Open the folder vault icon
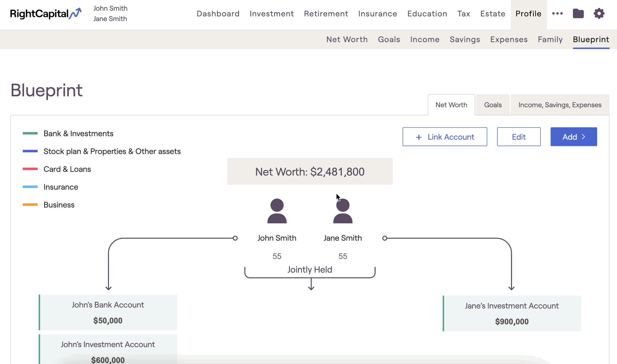This screenshot has height=364, width=617. (578, 14)
